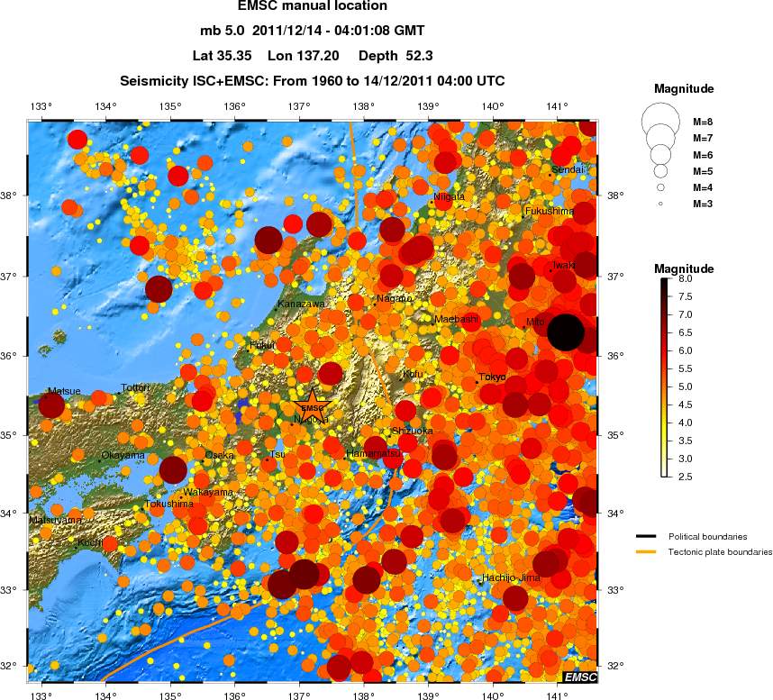Image resolution: width=773 pixels, height=700 pixels.
Task: Click the 137° longitude label on the top axis
Action: coord(299,106)
